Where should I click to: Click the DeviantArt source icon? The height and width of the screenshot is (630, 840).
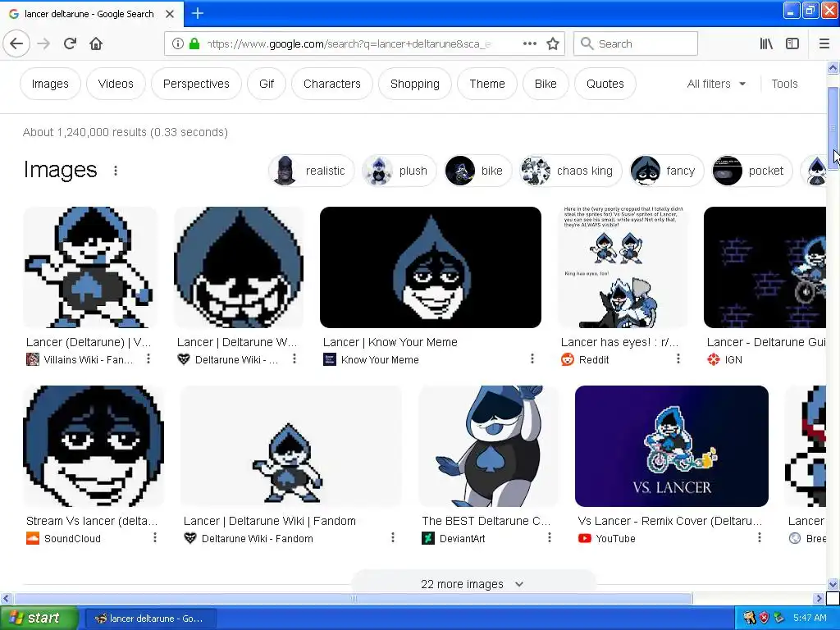coord(428,538)
